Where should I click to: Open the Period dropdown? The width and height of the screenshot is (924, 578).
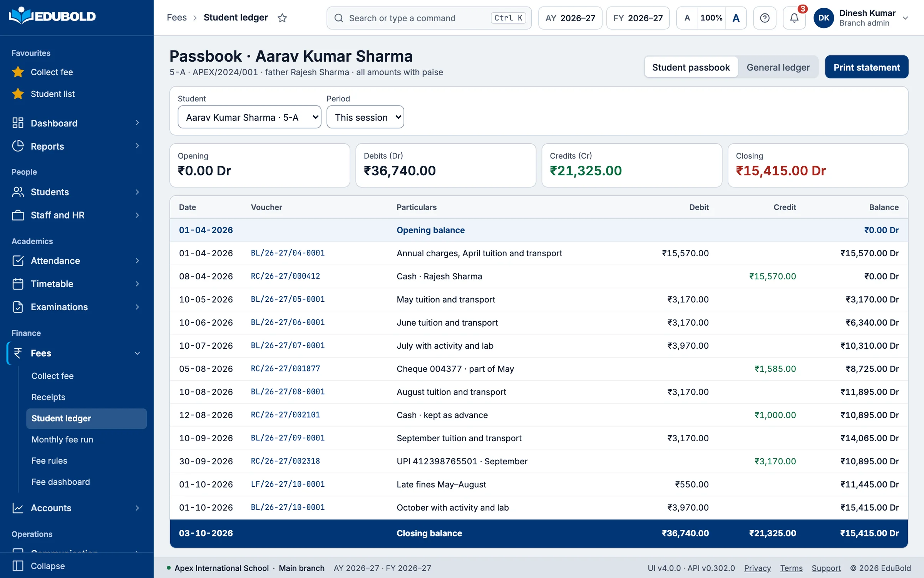point(365,117)
